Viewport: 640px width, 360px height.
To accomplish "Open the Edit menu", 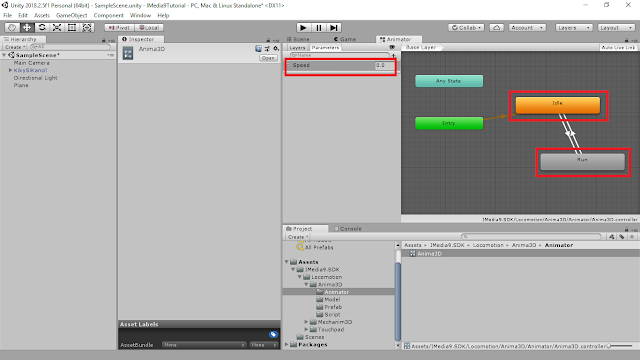I will 23,15.
